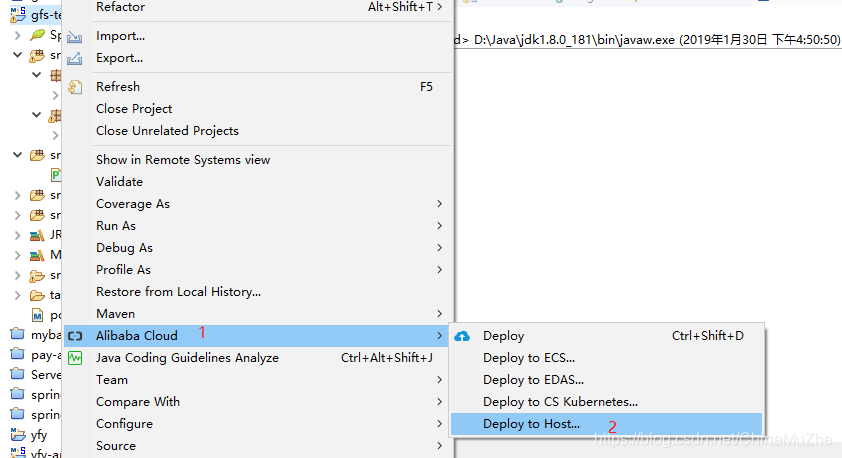Expand the ta folder chevron
842x458 pixels.
pyautogui.click(x=17, y=295)
